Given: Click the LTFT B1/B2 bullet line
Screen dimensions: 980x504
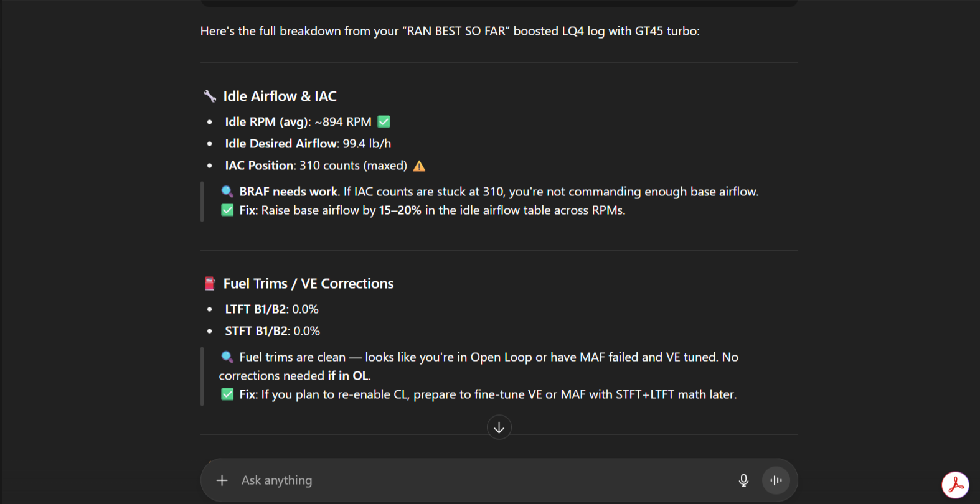Looking at the screenshot, I should pyautogui.click(x=271, y=309).
